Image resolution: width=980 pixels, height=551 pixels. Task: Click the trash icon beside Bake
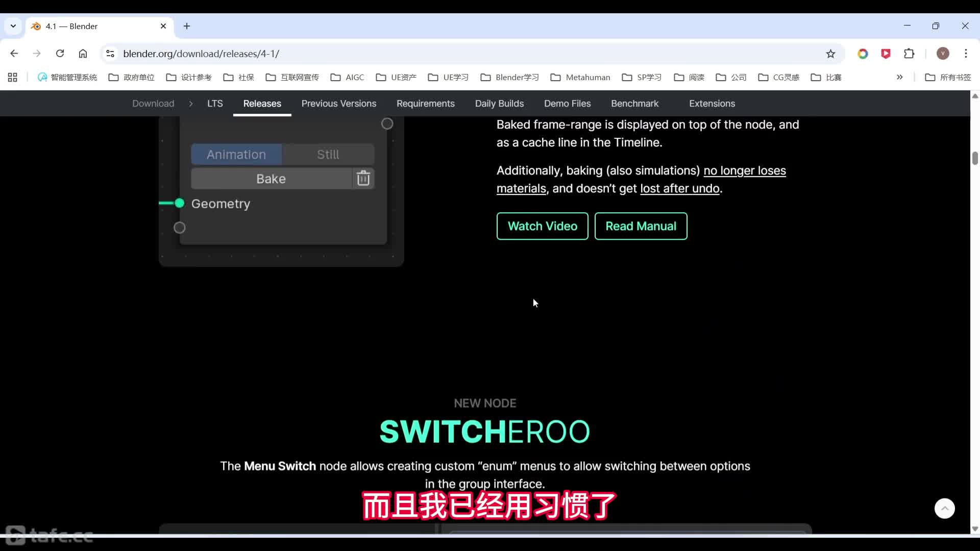(x=363, y=179)
